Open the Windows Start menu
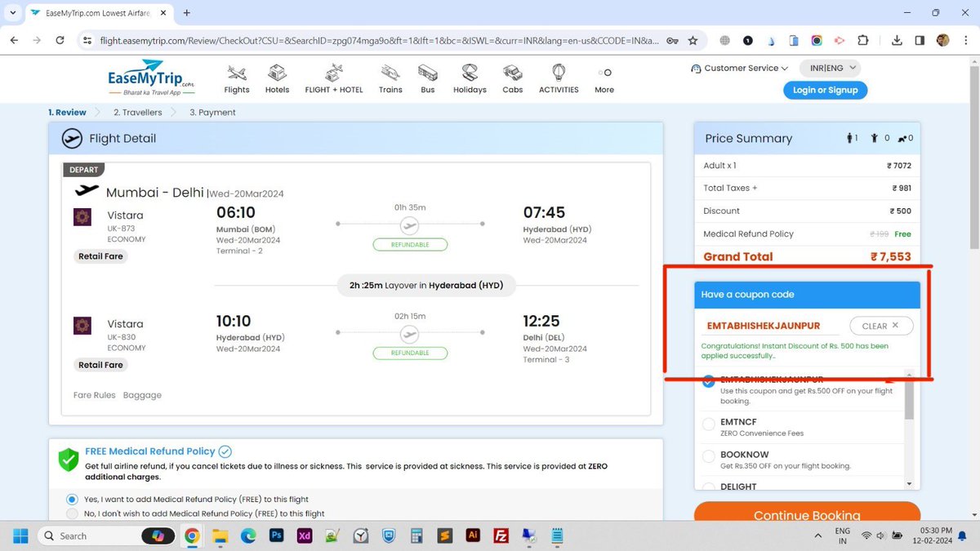The image size is (980, 551). coord(20,535)
